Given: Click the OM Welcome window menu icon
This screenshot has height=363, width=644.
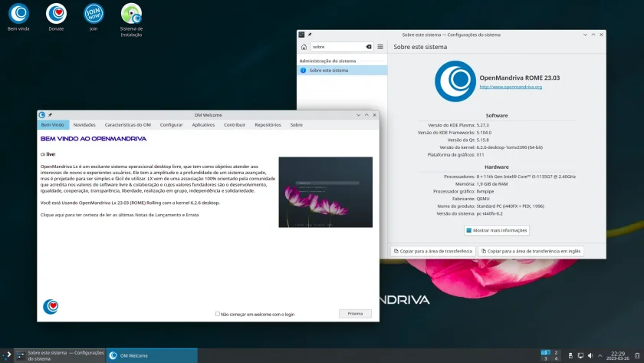Looking at the screenshot, I should pyautogui.click(x=42, y=115).
